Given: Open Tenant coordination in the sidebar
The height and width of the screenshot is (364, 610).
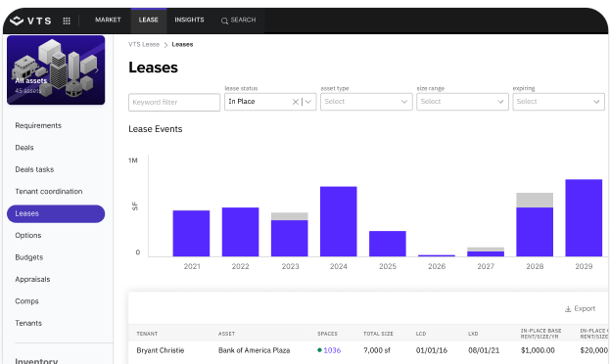Looking at the screenshot, I should tap(49, 192).
